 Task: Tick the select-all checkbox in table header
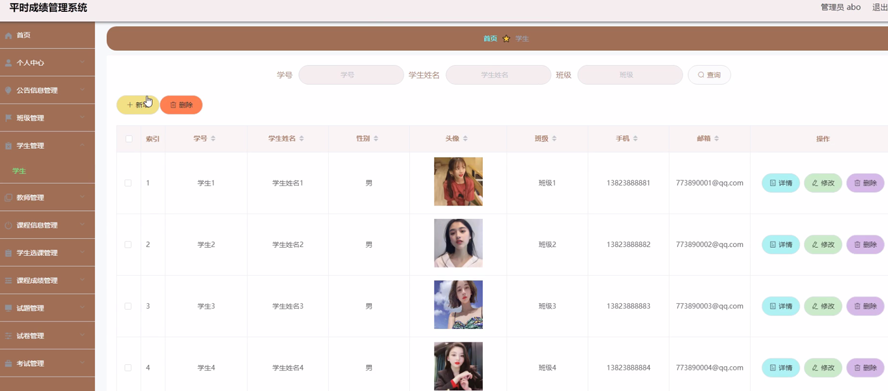[129, 139]
